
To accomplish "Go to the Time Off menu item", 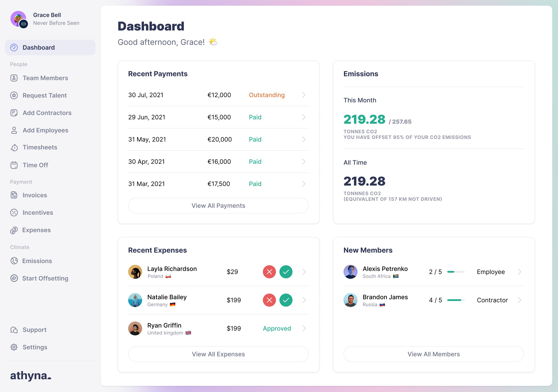I will coord(35,165).
